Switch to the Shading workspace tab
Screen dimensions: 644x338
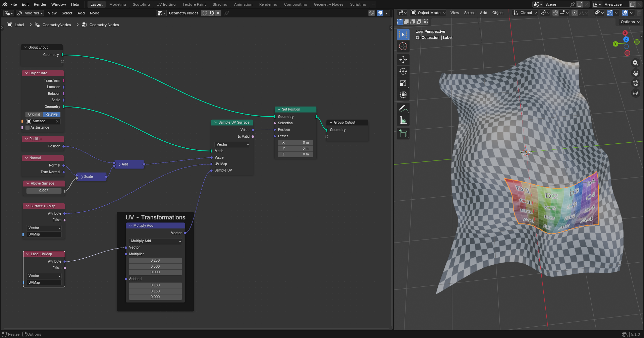pyautogui.click(x=220, y=4)
